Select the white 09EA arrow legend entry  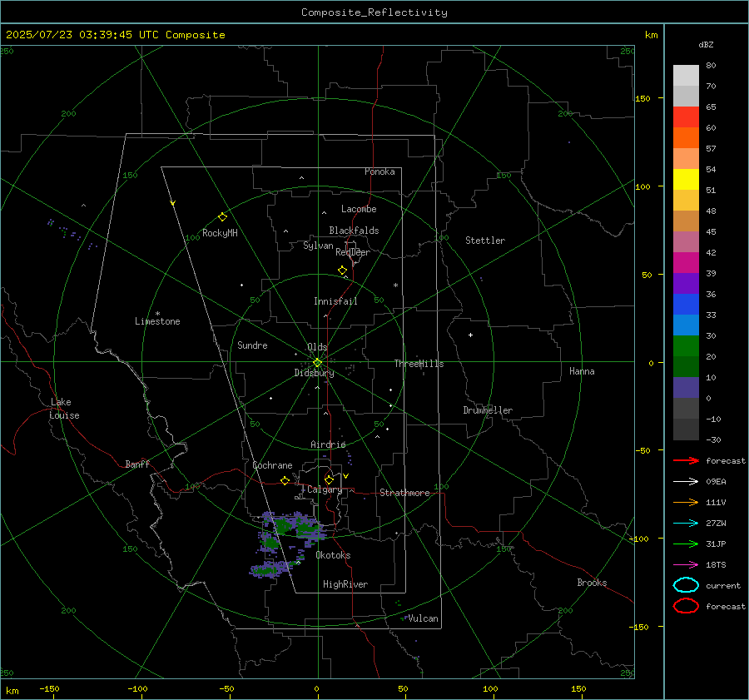coord(686,482)
